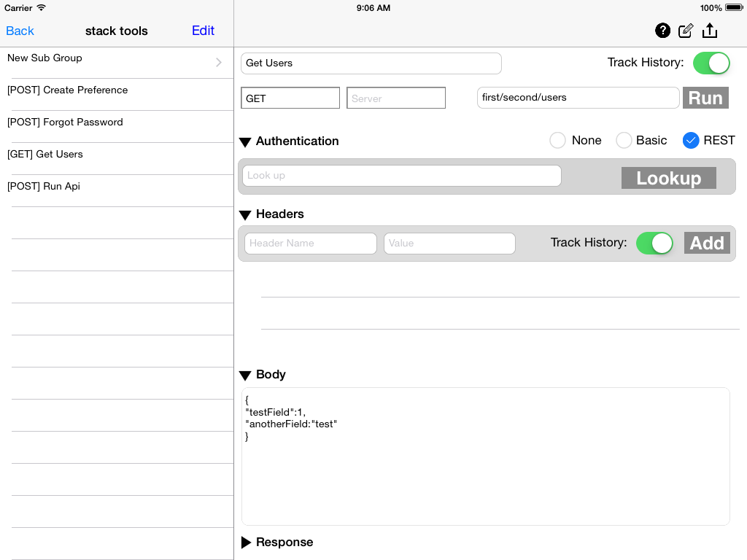Focus the Header Name input field
747x560 pixels.
tap(311, 244)
